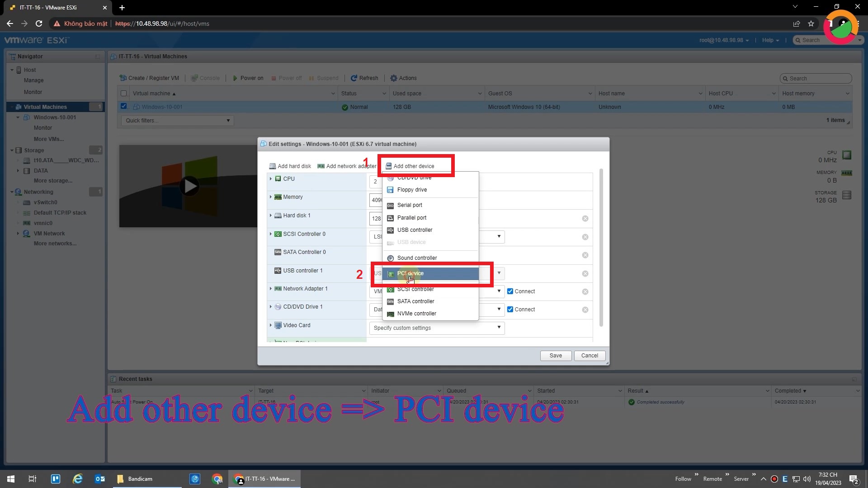Toggle Connect checkbox for Network Adapter

510,291
